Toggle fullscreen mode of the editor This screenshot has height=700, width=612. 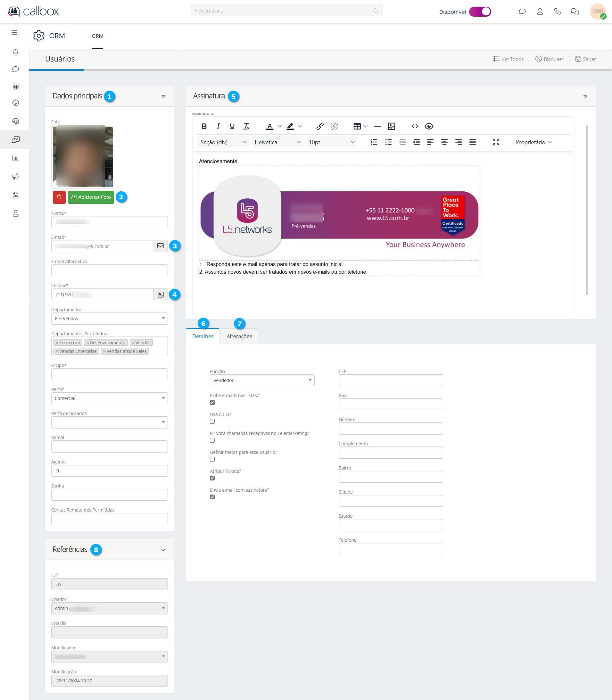coord(496,142)
